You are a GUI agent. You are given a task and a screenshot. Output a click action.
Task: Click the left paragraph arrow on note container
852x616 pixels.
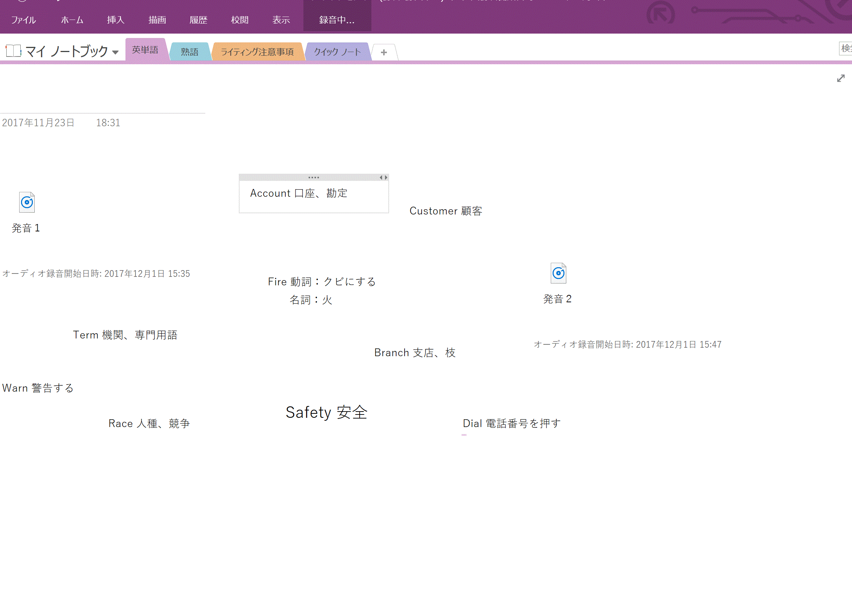[382, 177]
